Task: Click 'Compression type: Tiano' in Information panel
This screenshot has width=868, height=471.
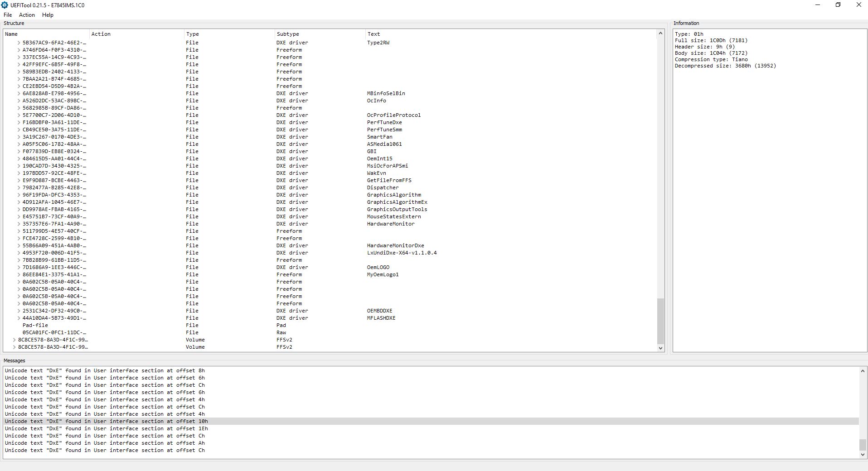Action: pyautogui.click(x=711, y=59)
